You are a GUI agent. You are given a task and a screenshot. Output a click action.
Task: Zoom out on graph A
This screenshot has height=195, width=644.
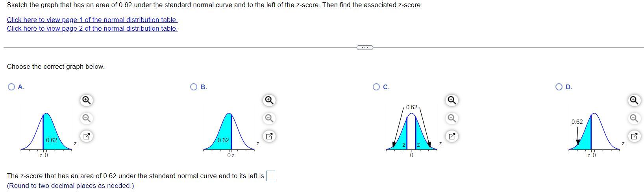(x=86, y=118)
